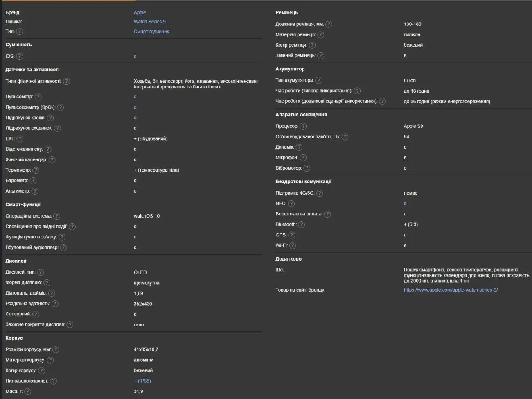
Task: Click the IP68 protection link
Action: (x=142, y=381)
